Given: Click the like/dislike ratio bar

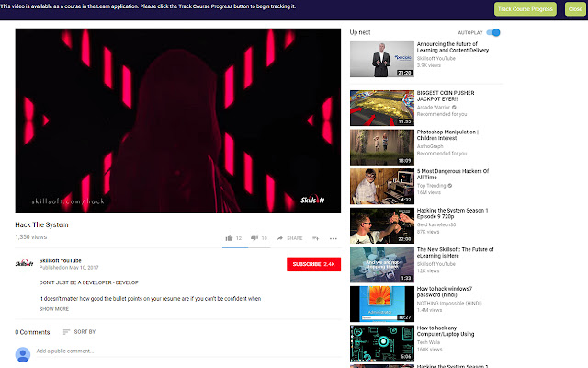Looking at the screenshot, I should coord(246,247).
